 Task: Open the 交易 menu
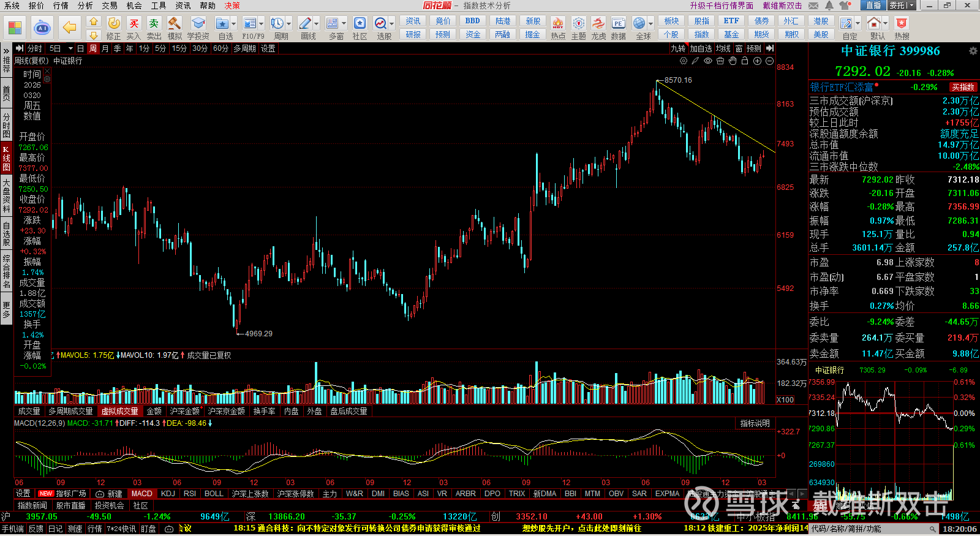(110, 6)
